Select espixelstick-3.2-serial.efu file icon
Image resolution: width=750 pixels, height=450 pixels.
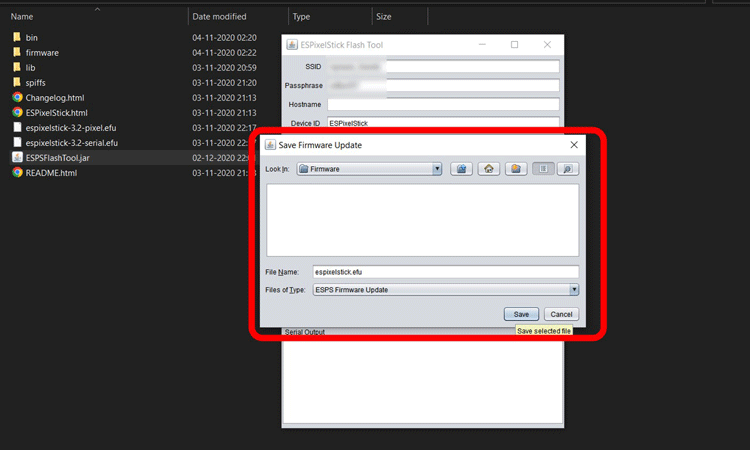click(17, 143)
